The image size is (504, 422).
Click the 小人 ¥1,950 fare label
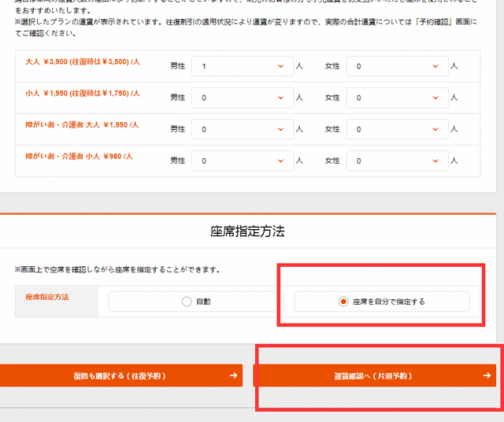83,93
